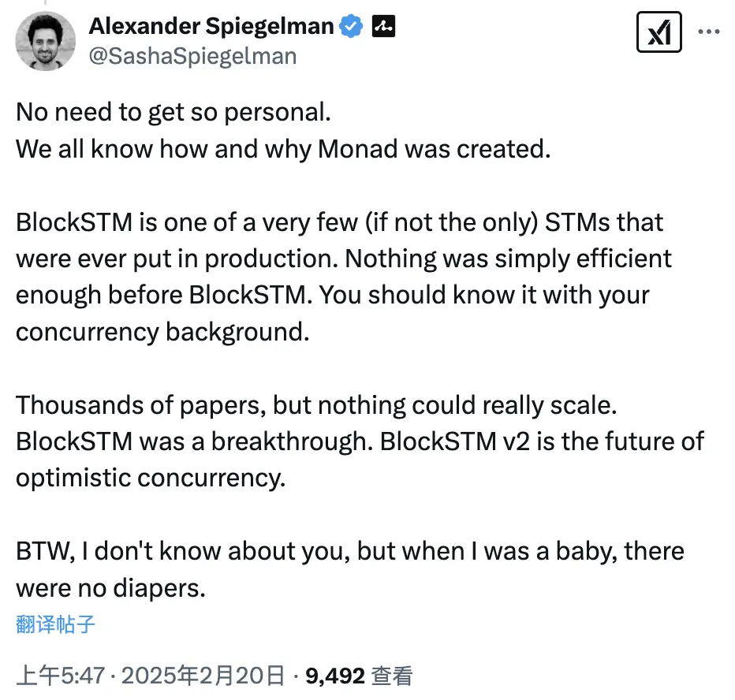The height and width of the screenshot is (700, 735).
Task: Open Alexander Spiegelman's profile avatar
Action: tap(47, 41)
